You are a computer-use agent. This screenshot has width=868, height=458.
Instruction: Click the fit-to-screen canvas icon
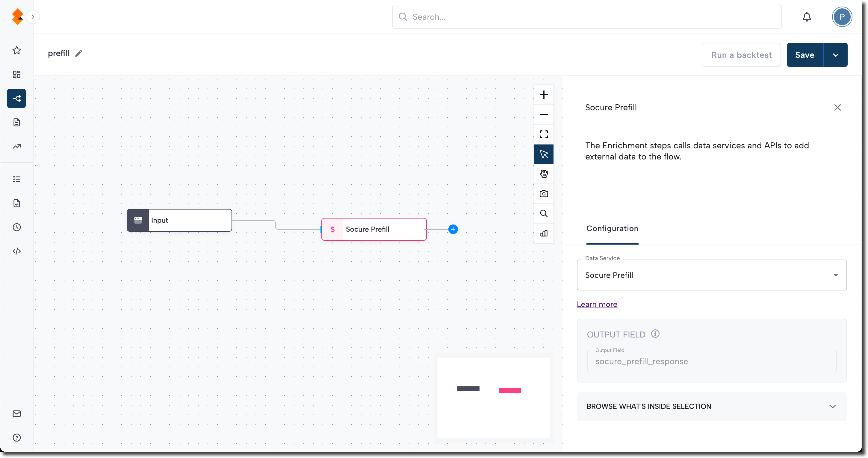544,134
